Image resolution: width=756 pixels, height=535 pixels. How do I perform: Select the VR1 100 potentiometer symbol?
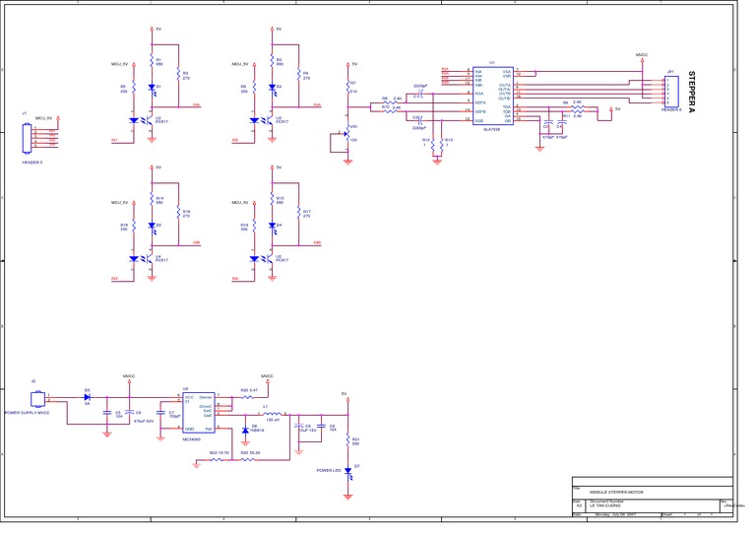coord(346,133)
